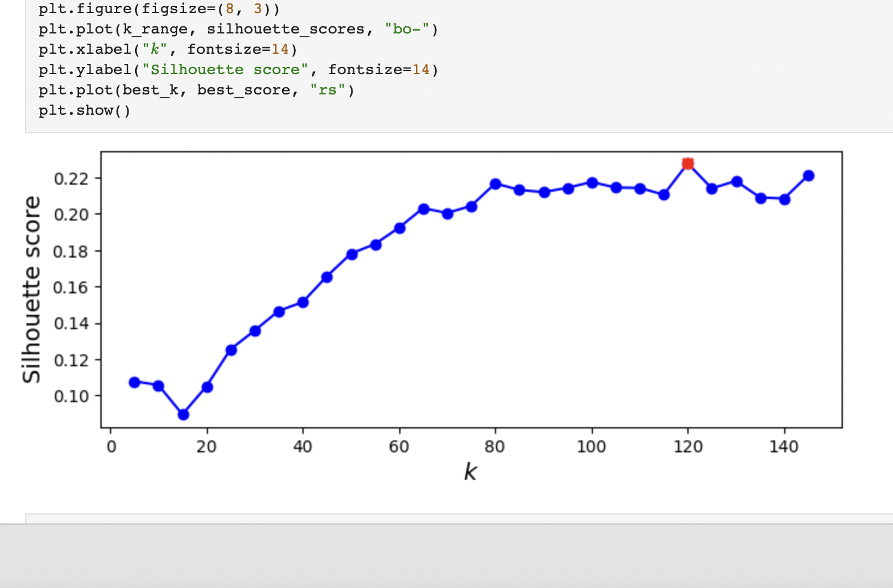Click the 120 tick label on the x-axis

pos(688,446)
